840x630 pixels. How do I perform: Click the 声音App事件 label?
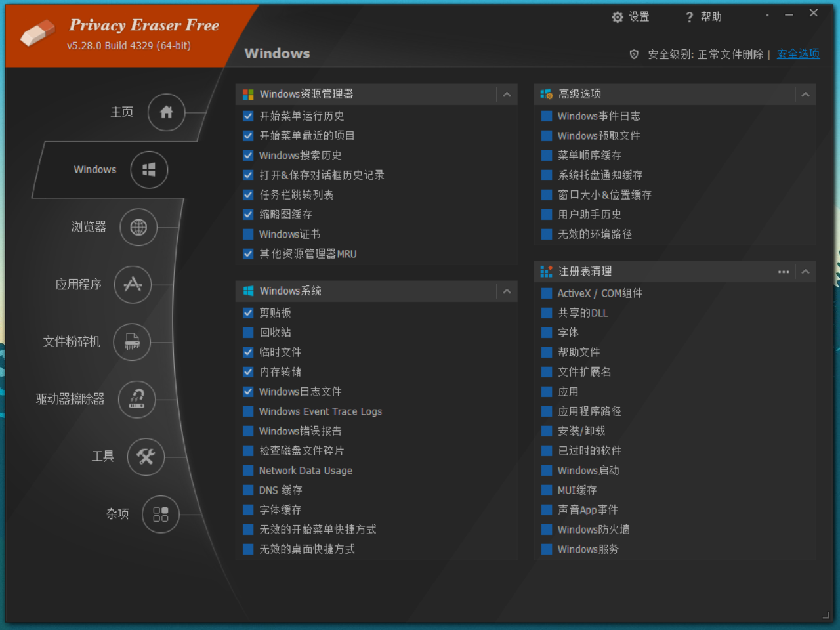(x=588, y=510)
